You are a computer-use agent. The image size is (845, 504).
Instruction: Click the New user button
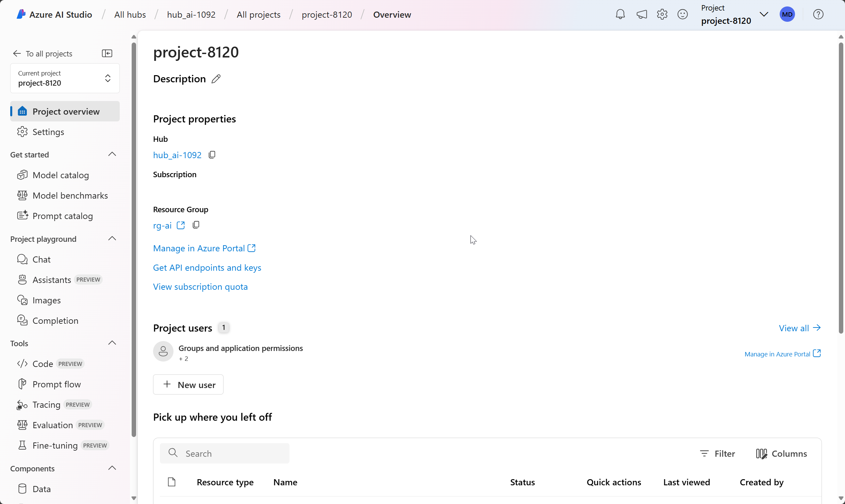point(188,385)
